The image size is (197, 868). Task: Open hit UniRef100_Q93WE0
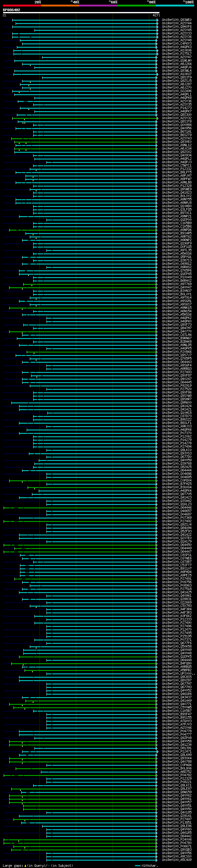coord(177,20)
